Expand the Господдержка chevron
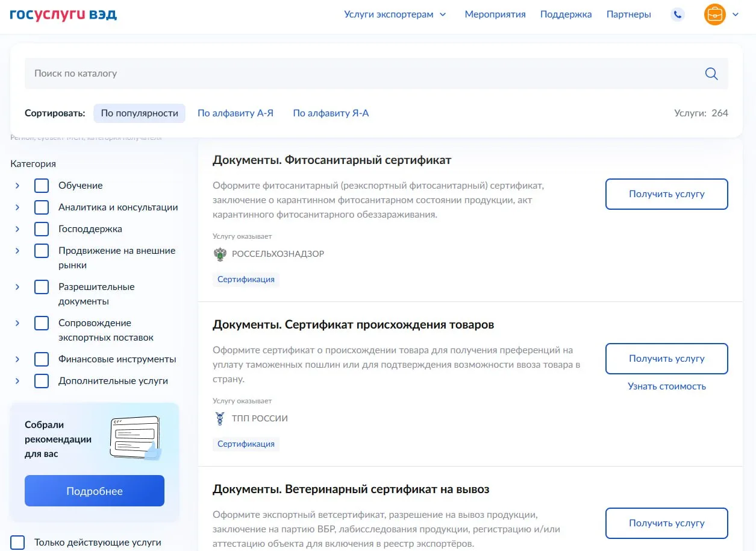The width and height of the screenshot is (756, 551). (17, 229)
